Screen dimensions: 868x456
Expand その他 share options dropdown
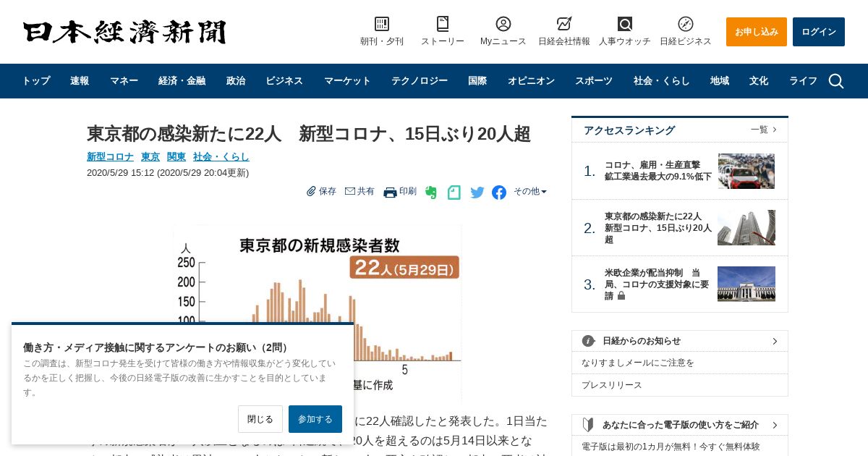coord(530,191)
